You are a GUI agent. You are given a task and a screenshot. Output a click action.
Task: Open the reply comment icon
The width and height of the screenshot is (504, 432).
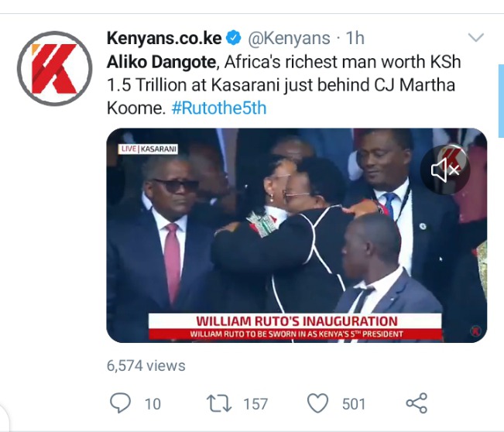[120, 403]
